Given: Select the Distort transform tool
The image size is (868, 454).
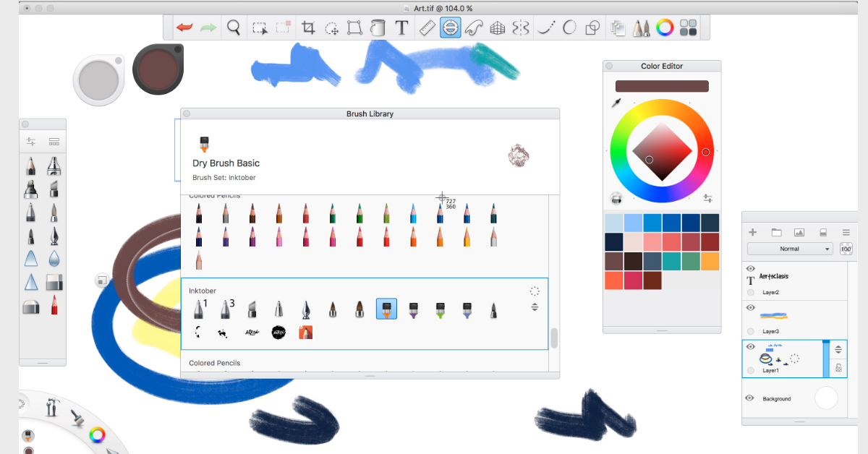Looking at the screenshot, I should (x=354, y=28).
